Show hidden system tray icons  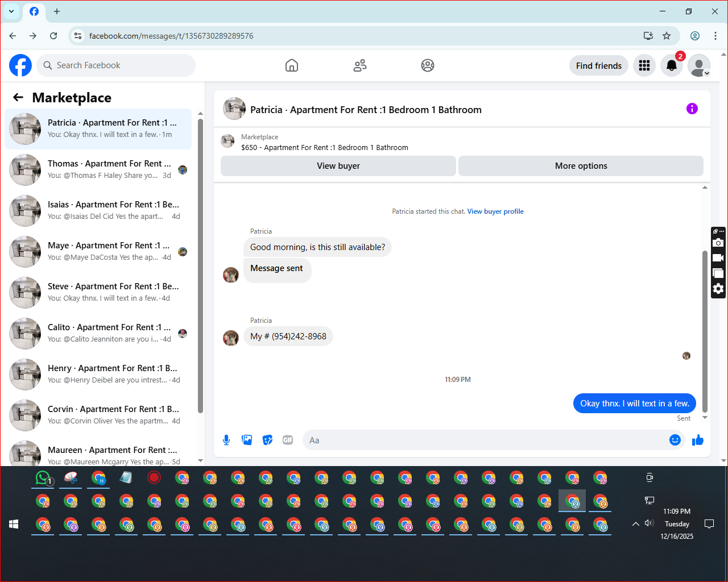pyautogui.click(x=635, y=524)
